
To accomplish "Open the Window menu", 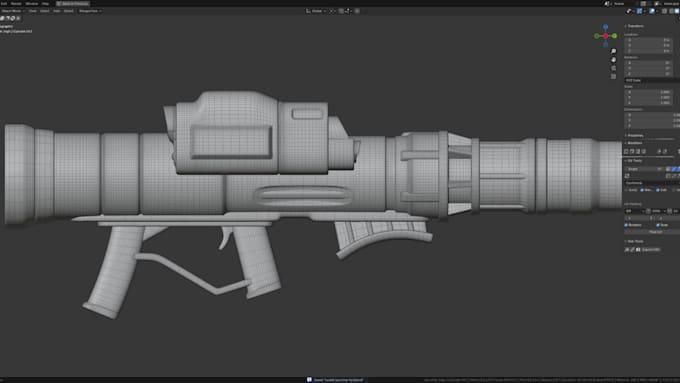I will coord(32,3).
